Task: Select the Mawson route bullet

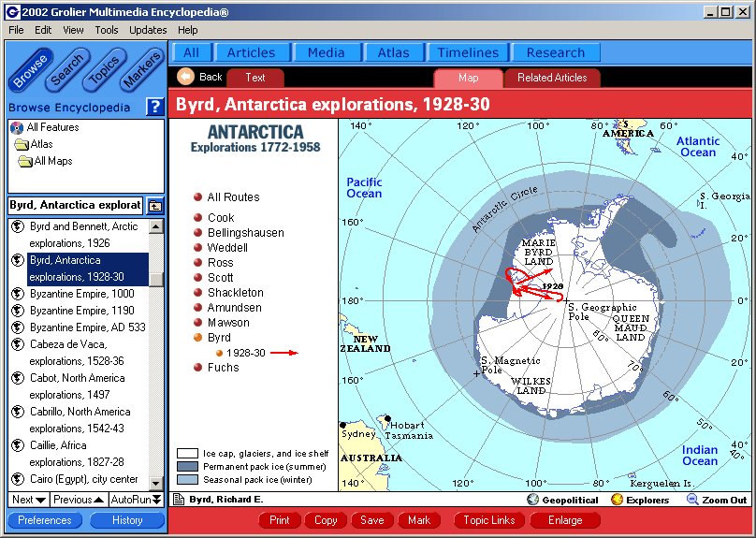Action: point(197,322)
